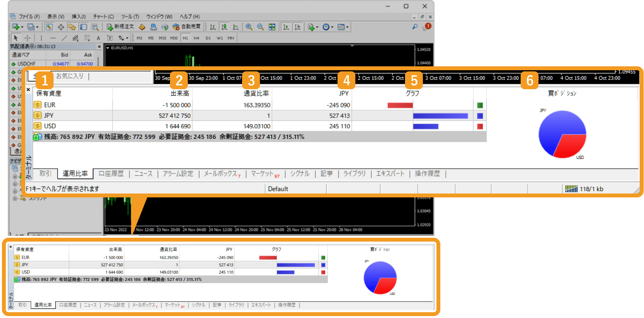
Task: Click the green EUR swatch in enlarged panel
Action: click(480, 105)
